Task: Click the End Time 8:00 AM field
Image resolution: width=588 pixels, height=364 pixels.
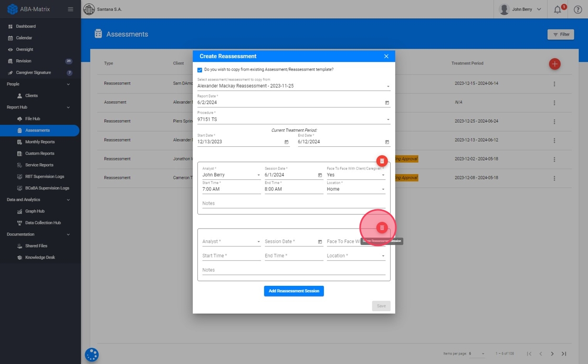Action: (x=293, y=189)
